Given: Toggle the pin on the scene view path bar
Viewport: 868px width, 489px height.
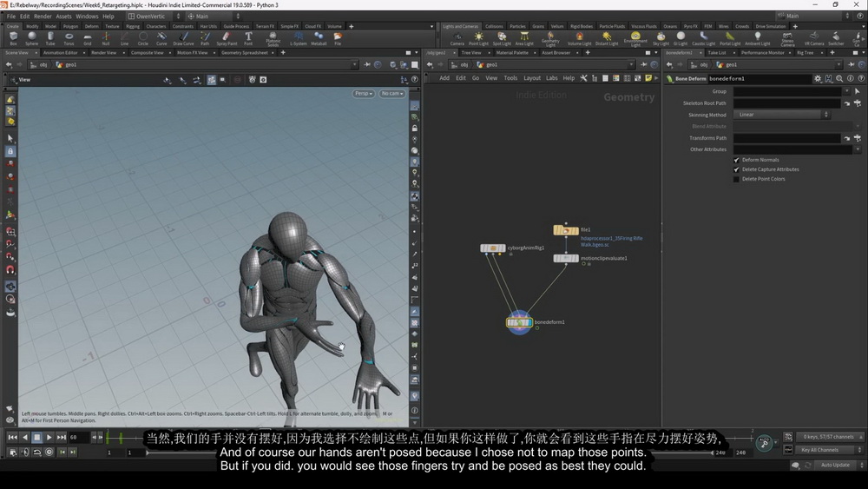Looking at the screenshot, I should point(367,65).
